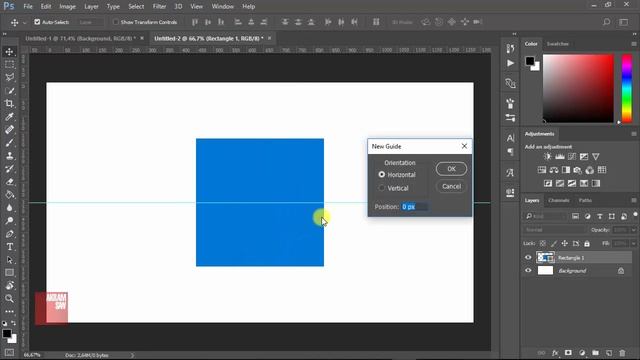Open the File menu
The image size is (640, 360).
pos(28,7)
